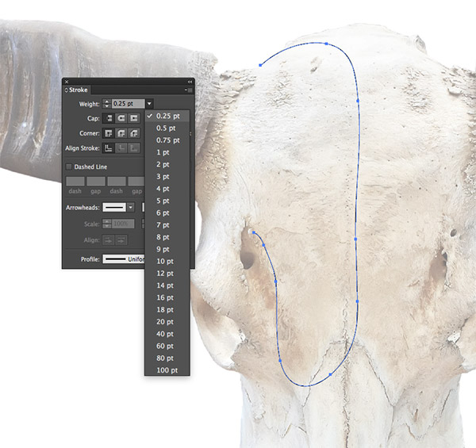Pick 8 pt stroke weight
The height and width of the screenshot is (448, 476).
pyautogui.click(x=167, y=237)
